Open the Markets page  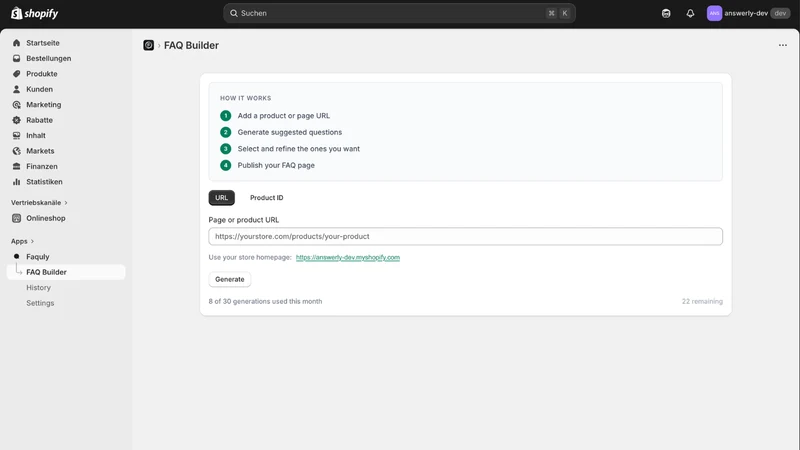coord(40,151)
